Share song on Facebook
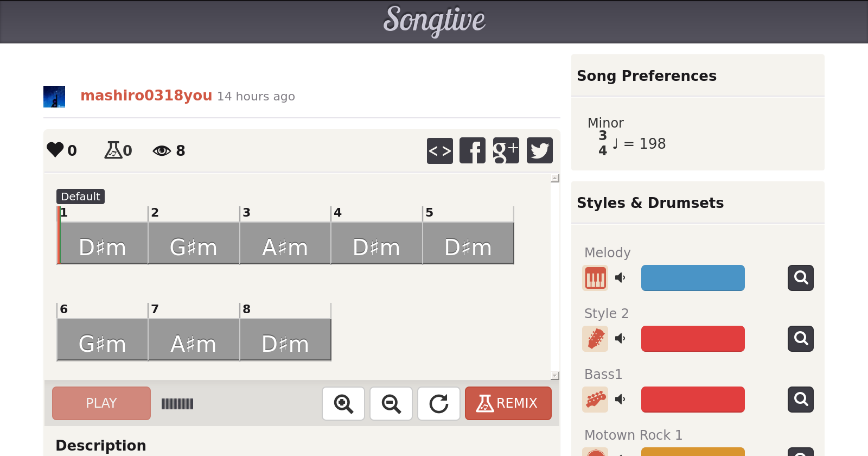The height and width of the screenshot is (456, 868). (473, 150)
